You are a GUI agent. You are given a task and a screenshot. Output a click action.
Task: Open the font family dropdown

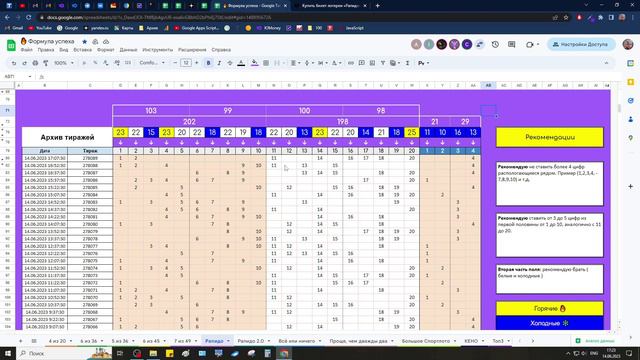[152, 63]
